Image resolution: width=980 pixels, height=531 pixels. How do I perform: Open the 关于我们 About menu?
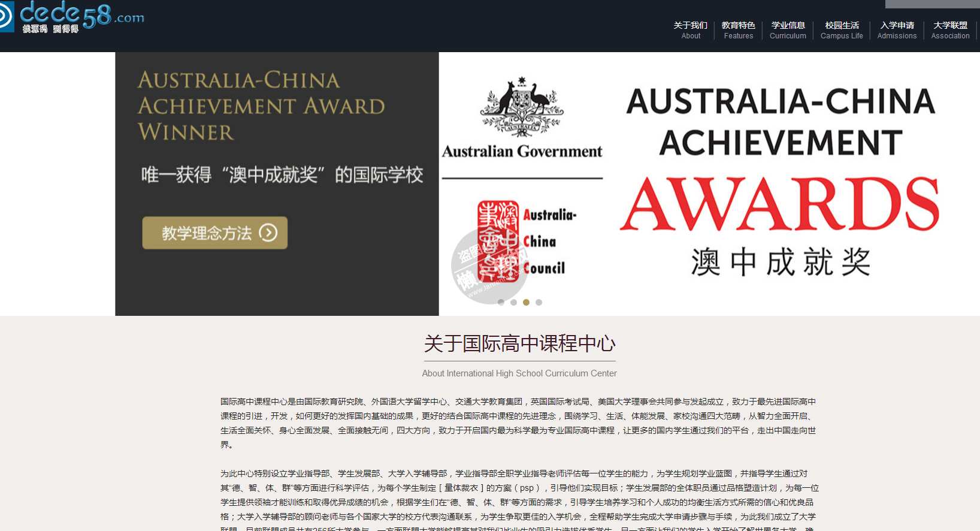[x=690, y=30]
